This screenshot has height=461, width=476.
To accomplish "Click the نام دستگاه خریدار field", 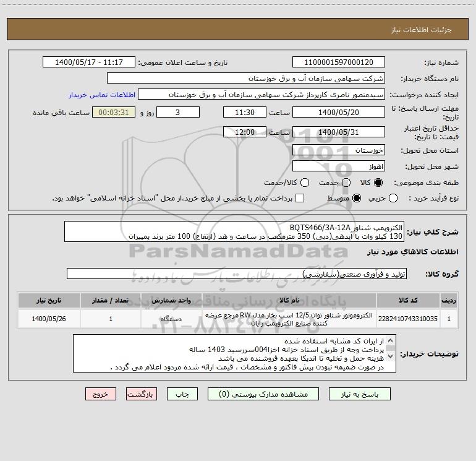I will tap(246, 79).
